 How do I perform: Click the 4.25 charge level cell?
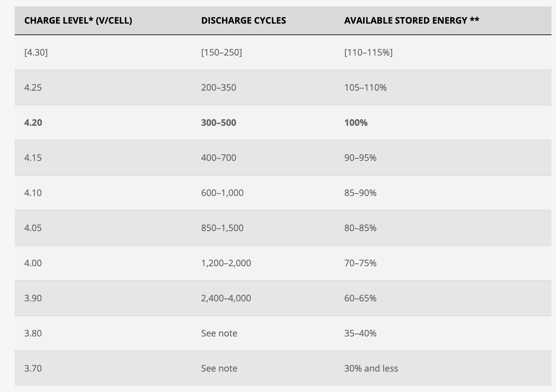(33, 87)
